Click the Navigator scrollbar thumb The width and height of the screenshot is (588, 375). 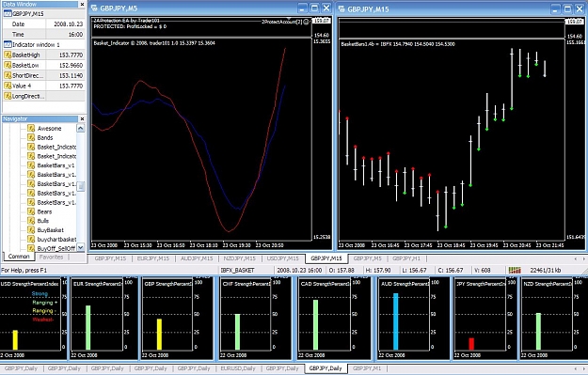tap(81, 186)
